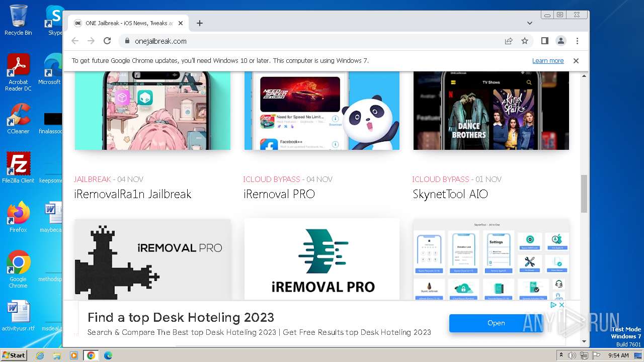Launch Internet Explorer from taskbar

point(40,355)
